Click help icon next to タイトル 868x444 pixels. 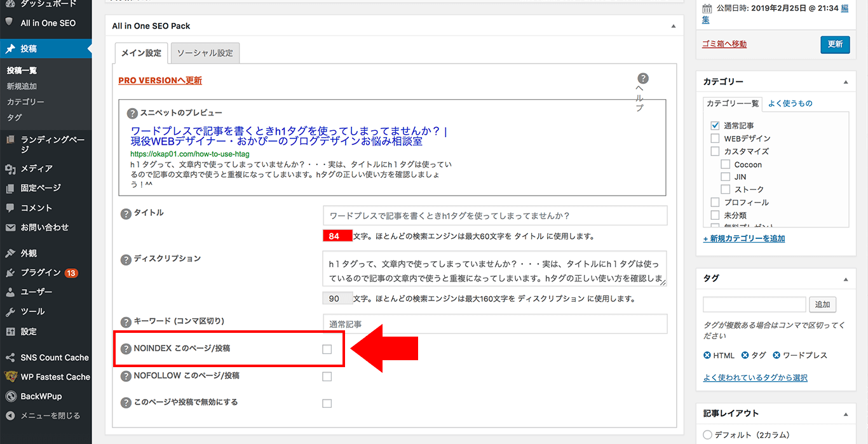click(x=126, y=213)
